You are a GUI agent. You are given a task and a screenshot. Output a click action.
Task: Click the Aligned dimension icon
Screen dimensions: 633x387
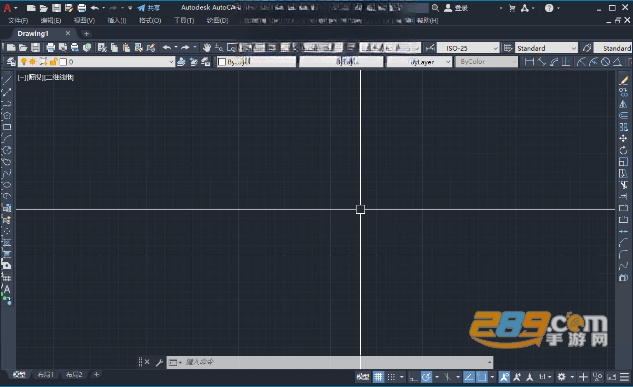[542, 62]
